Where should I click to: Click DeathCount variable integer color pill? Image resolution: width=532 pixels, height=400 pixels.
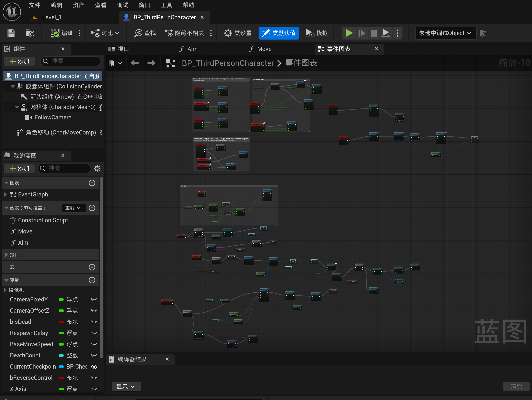point(61,355)
